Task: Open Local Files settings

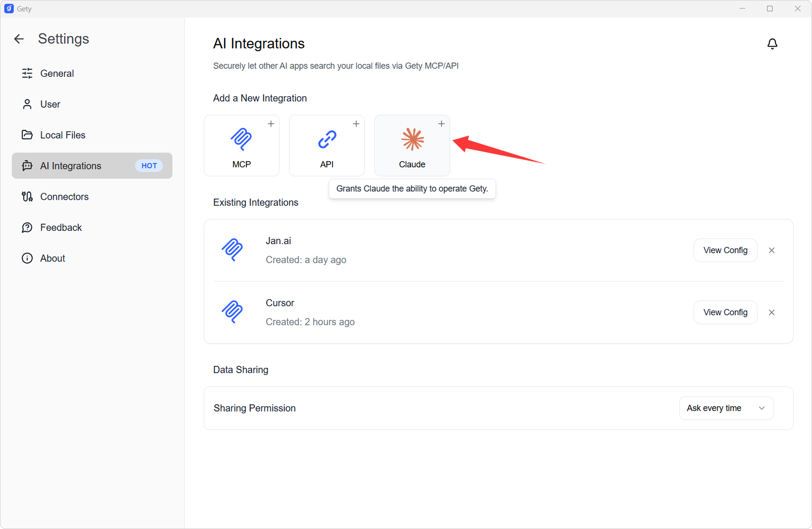Action: (92, 135)
